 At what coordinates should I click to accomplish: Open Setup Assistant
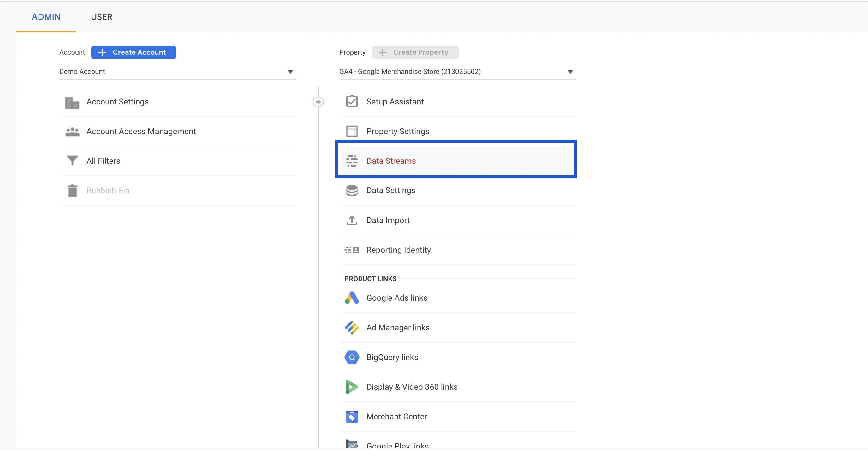coord(458,102)
